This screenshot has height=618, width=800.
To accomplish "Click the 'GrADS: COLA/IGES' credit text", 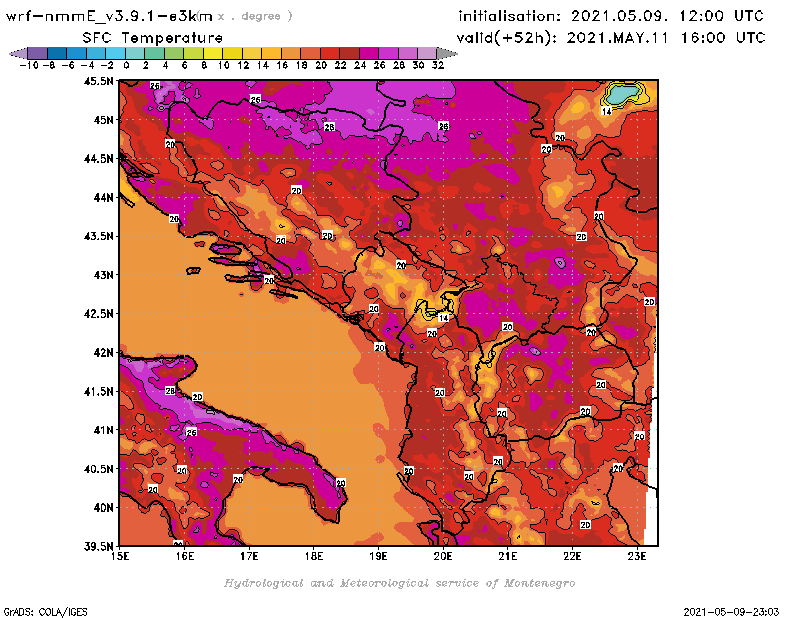I will (x=45, y=612).
